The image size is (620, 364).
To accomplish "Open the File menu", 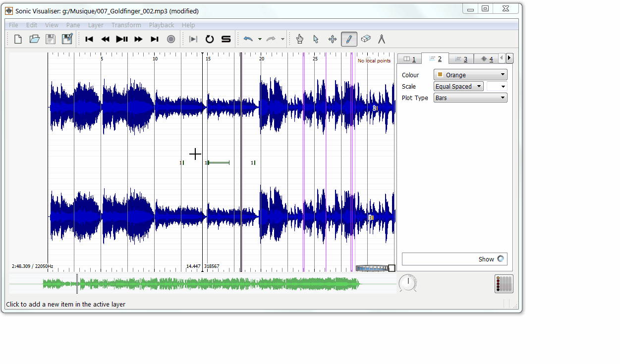I will 13,25.
